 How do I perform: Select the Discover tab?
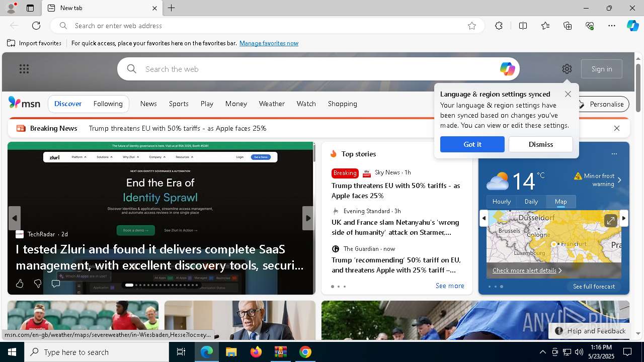(x=68, y=104)
